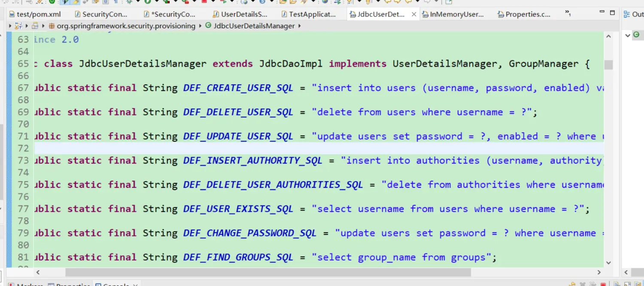Show the hidden editor tabs list
The image size is (644, 286).
pyautogui.click(x=567, y=13)
